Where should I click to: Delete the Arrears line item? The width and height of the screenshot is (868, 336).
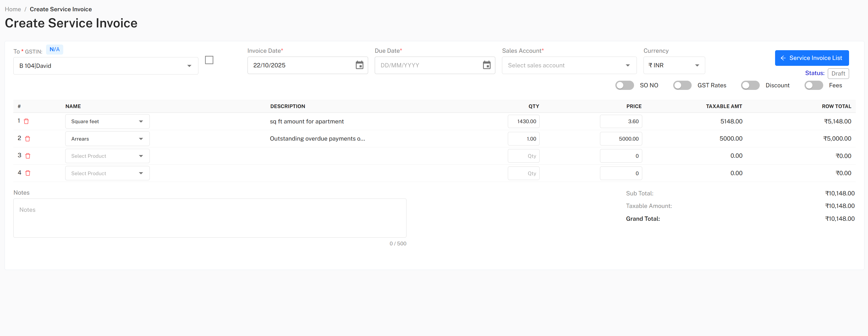pyautogui.click(x=28, y=139)
